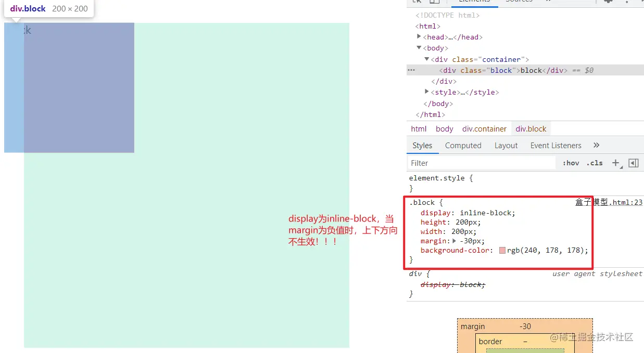644x353 pixels.
Task: Add a new style rule with plus icon
Action: pyautogui.click(x=616, y=163)
